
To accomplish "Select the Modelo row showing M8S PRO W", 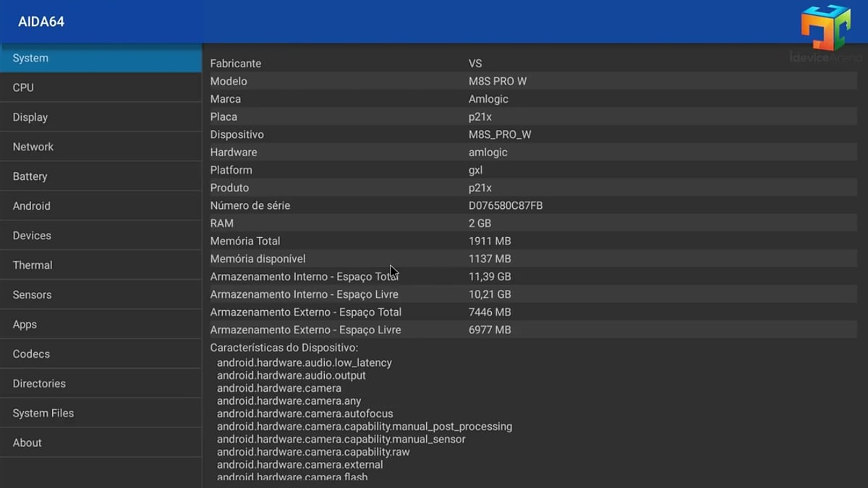I will tap(434, 81).
